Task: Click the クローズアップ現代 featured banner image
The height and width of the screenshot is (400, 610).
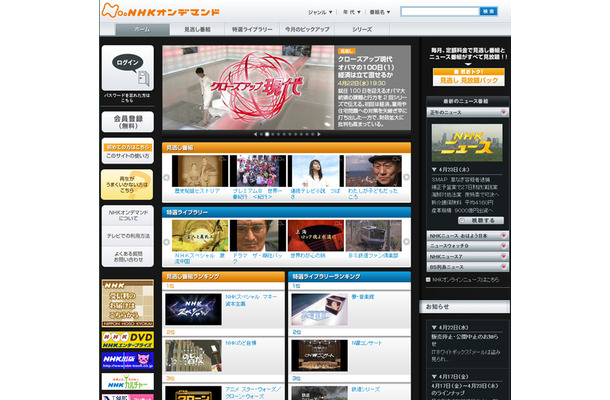Action: [248, 88]
